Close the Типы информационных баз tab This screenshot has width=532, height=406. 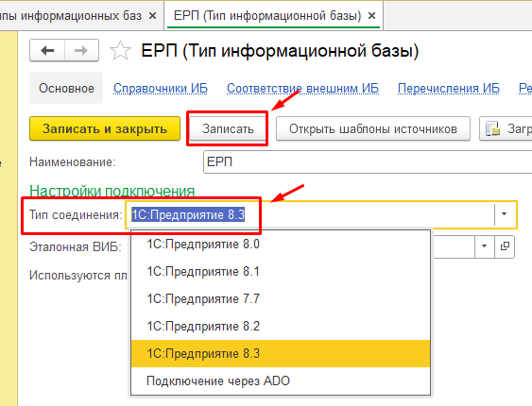153,16
